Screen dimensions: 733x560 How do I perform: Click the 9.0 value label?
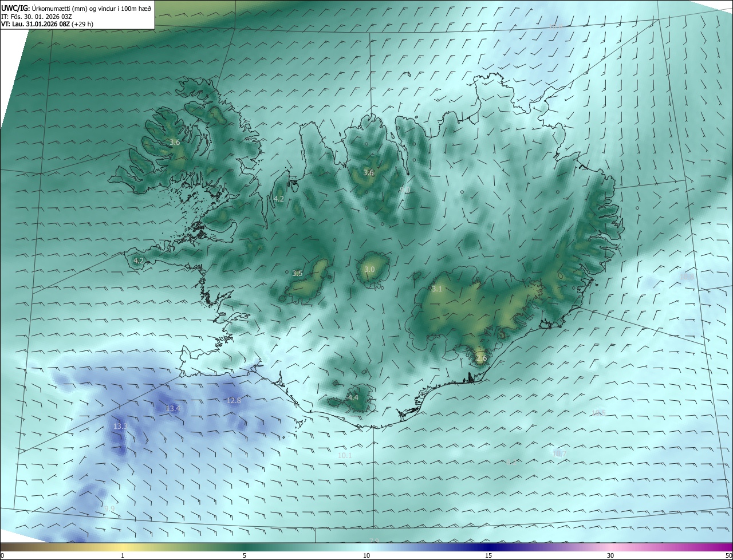tap(404, 190)
